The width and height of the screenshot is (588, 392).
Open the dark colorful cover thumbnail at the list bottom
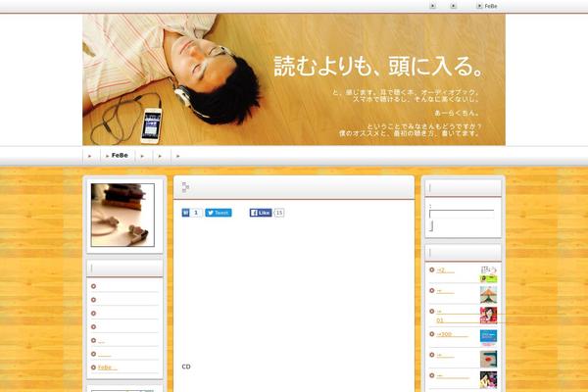488,379
